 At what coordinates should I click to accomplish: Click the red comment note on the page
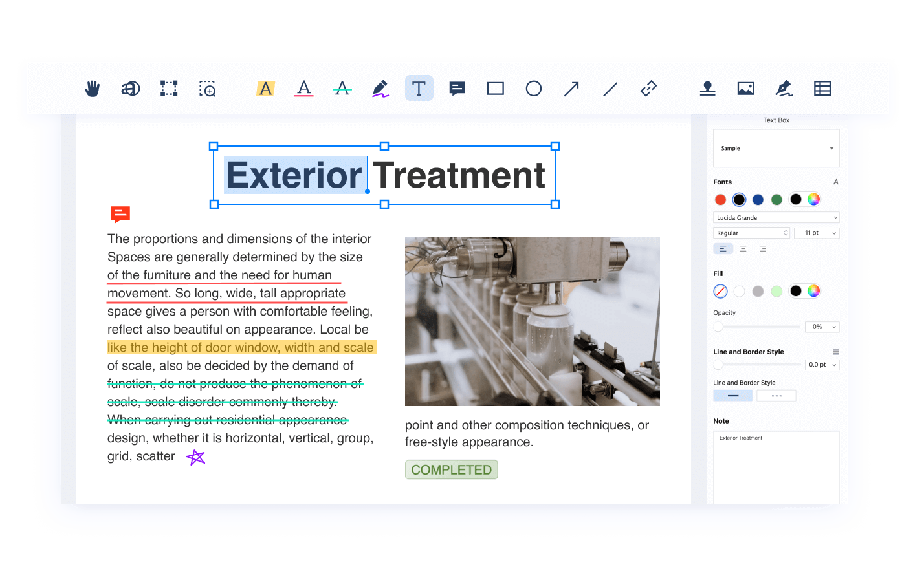pyautogui.click(x=120, y=214)
